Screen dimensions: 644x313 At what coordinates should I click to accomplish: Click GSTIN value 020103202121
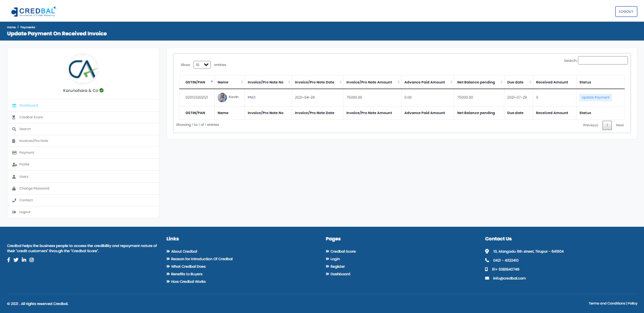(x=197, y=98)
